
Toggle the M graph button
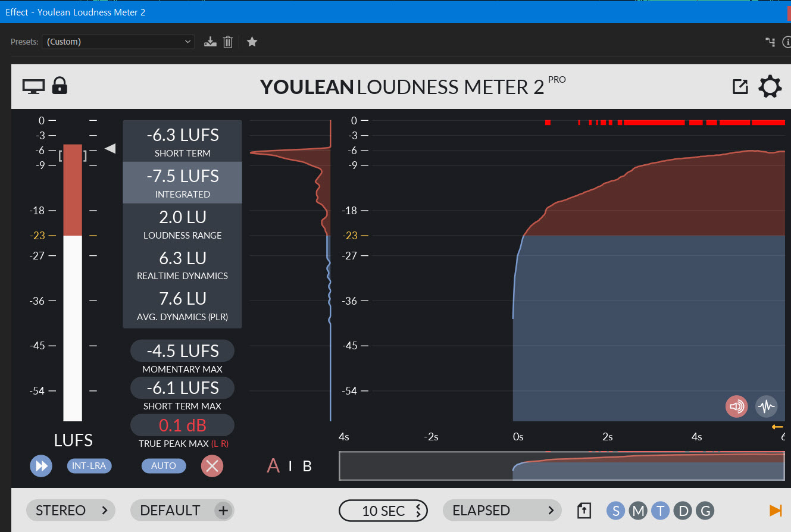click(638, 511)
